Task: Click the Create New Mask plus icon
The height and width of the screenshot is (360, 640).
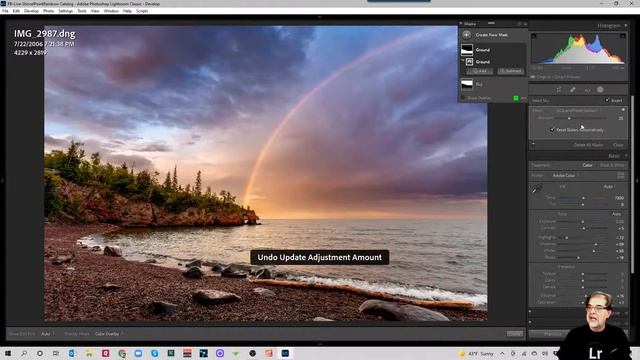Action: 467,35
